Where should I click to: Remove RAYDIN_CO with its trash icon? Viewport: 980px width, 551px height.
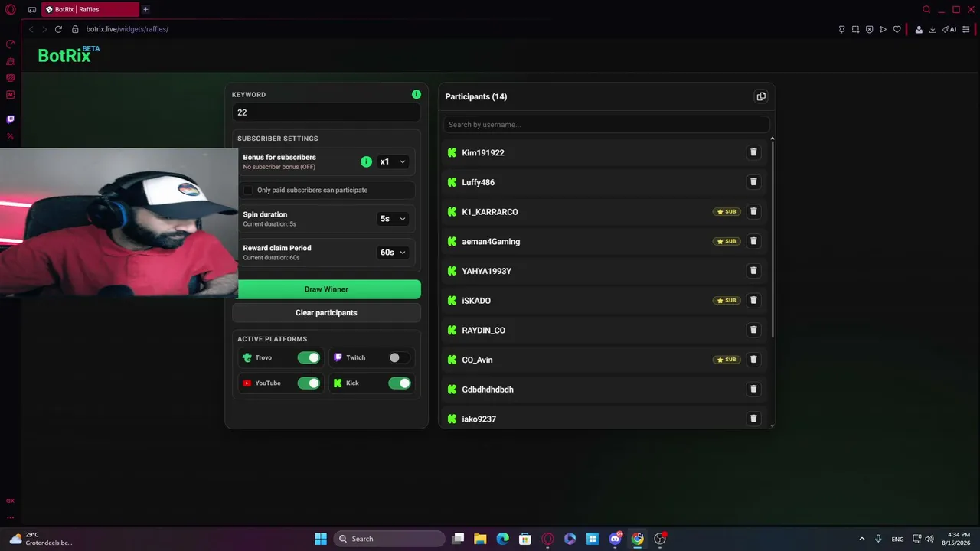tap(753, 330)
